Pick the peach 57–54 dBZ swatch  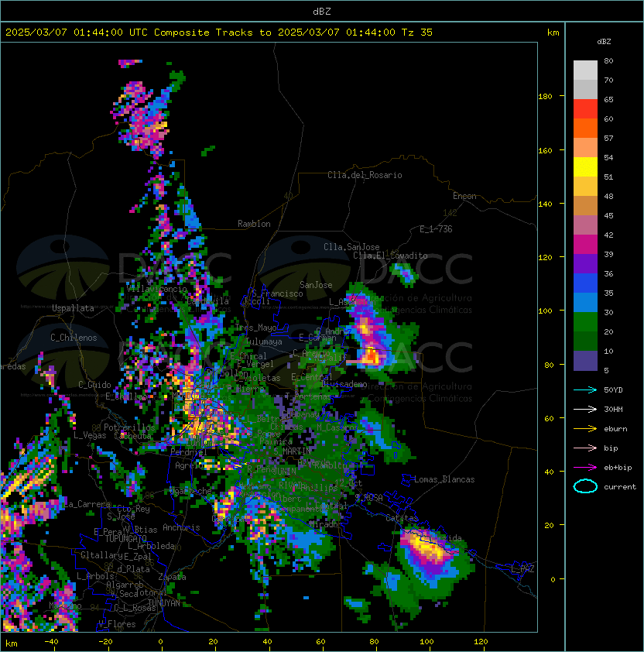click(585, 148)
